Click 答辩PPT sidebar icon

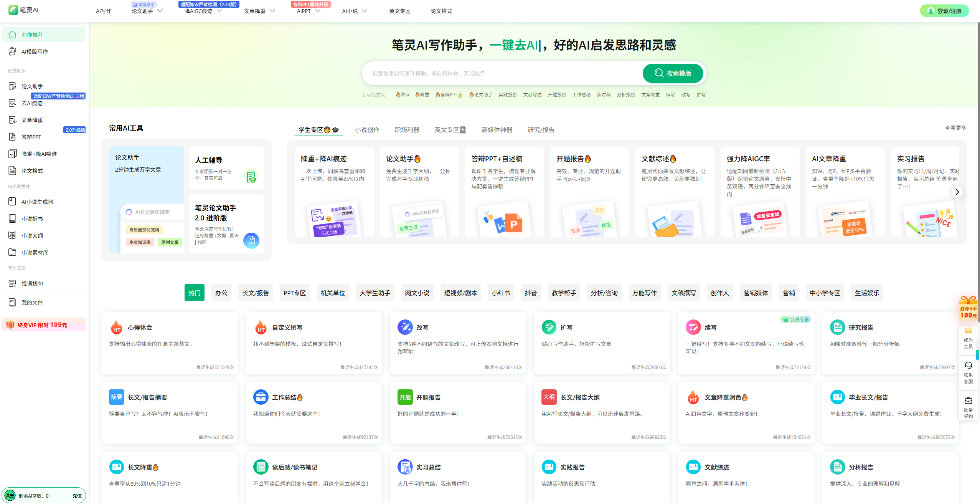click(12, 137)
